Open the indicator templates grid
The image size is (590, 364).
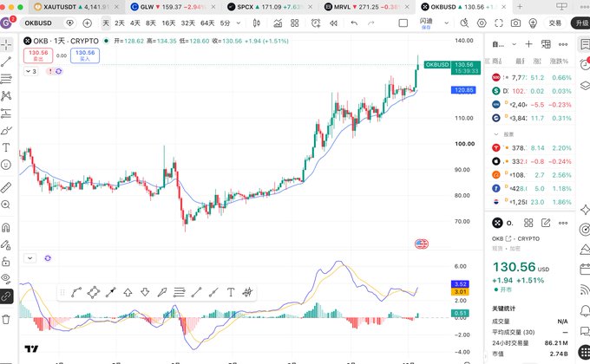click(x=295, y=23)
